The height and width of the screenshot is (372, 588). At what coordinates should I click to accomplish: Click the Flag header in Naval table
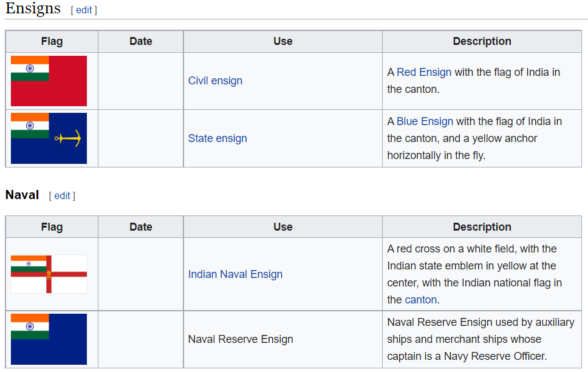click(52, 227)
